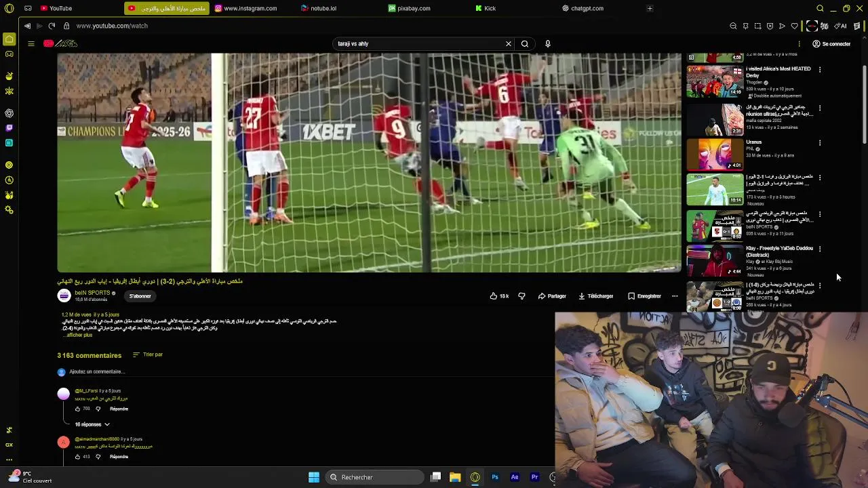The height and width of the screenshot is (488, 868).
Task: Open the player send-arrow toolbar icon
Action: pyautogui.click(x=782, y=26)
